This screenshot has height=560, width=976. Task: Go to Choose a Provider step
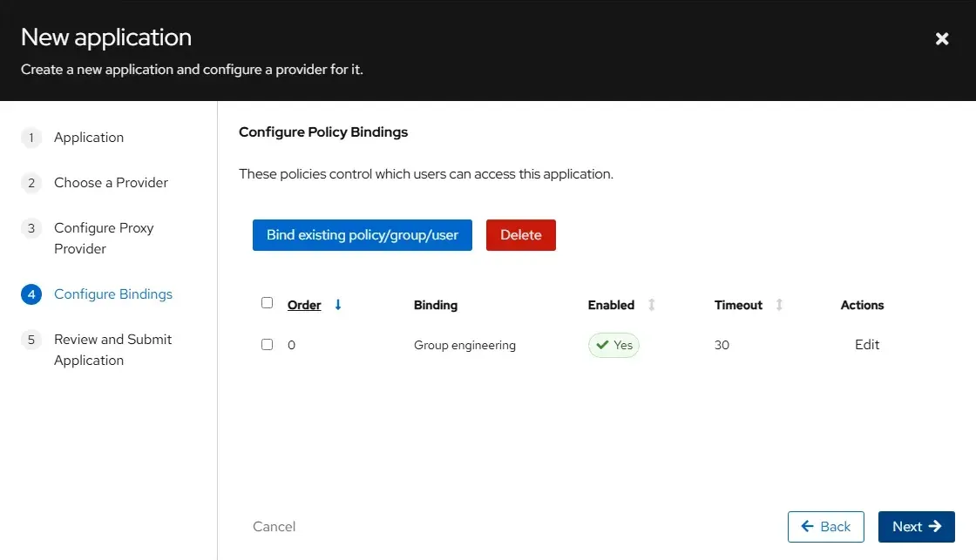pos(111,183)
